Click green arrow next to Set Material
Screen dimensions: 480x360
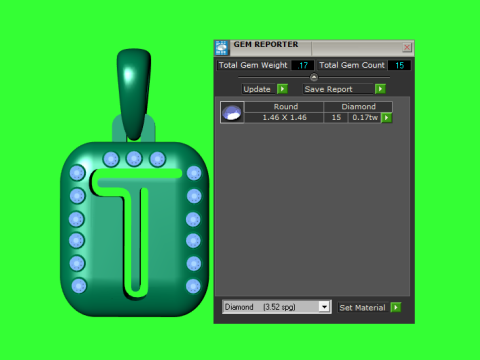(x=396, y=307)
